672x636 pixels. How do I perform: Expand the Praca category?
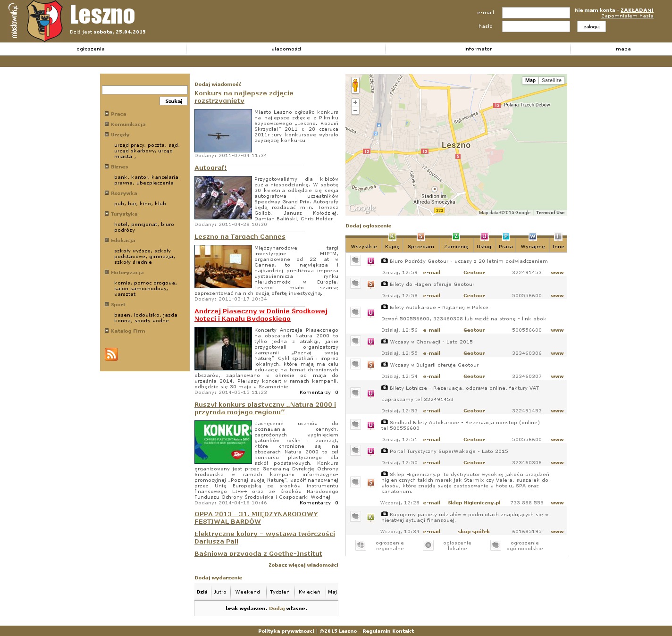(107, 114)
